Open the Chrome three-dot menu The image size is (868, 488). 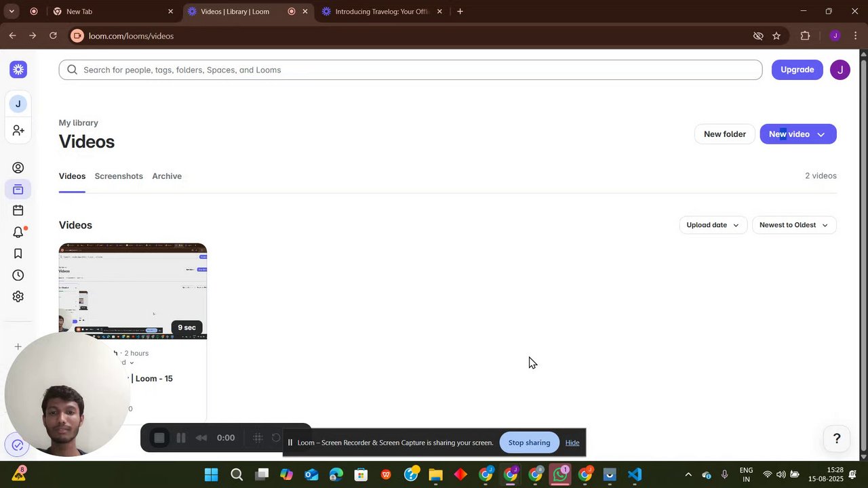[x=855, y=36]
